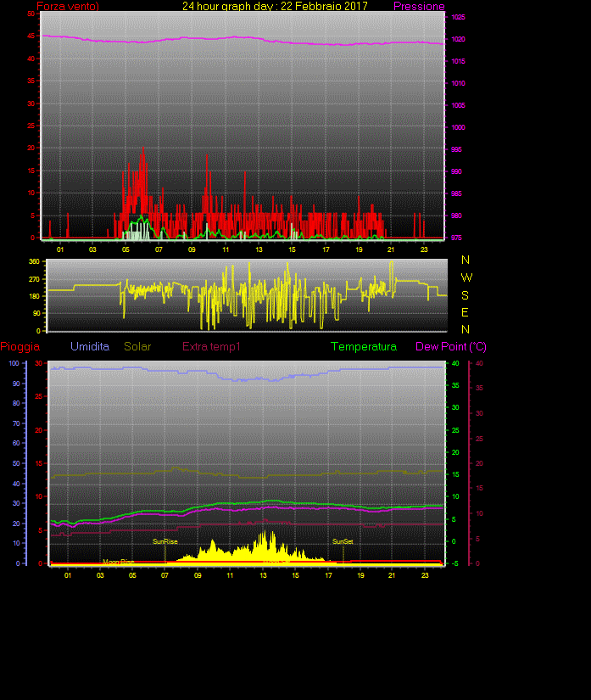Screen dimensions: 591x700
Task: Click the '1025' value on the pressure axis
Action: pyautogui.click(x=458, y=17)
